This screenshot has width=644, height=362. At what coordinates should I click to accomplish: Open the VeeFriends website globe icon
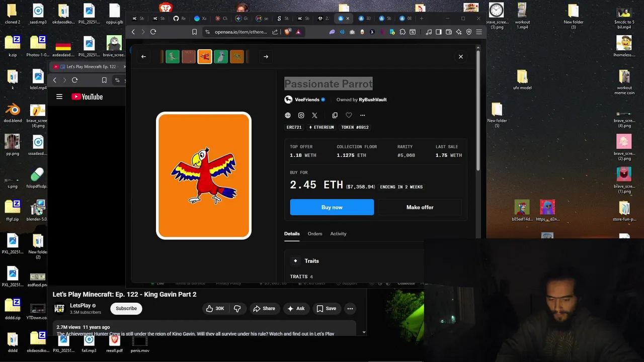(288, 115)
